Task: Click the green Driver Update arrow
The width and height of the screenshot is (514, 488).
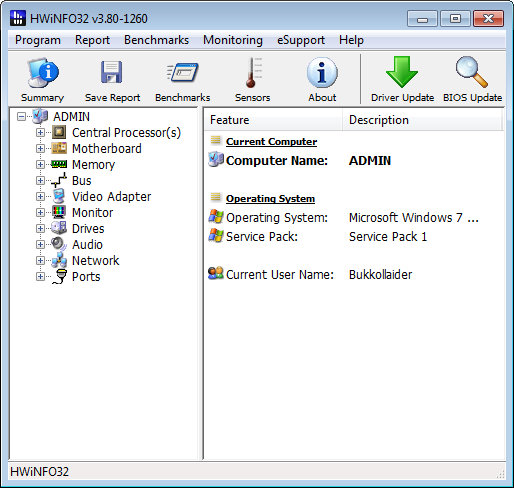Action: pyautogui.click(x=402, y=72)
